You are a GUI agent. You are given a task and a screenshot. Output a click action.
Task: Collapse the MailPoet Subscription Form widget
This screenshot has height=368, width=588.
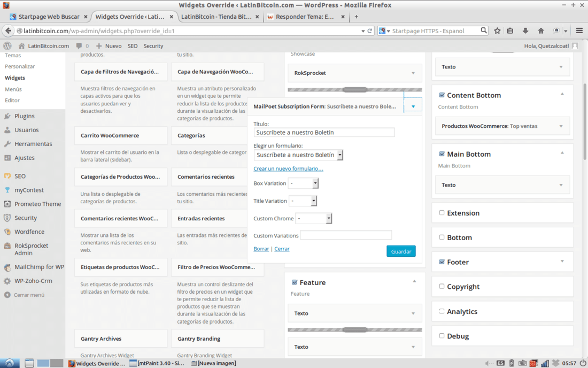[x=413, y=106]
